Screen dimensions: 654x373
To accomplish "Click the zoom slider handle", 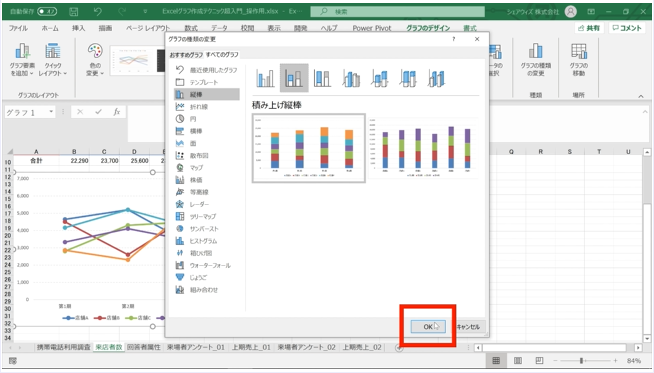I will pos(581,360).
